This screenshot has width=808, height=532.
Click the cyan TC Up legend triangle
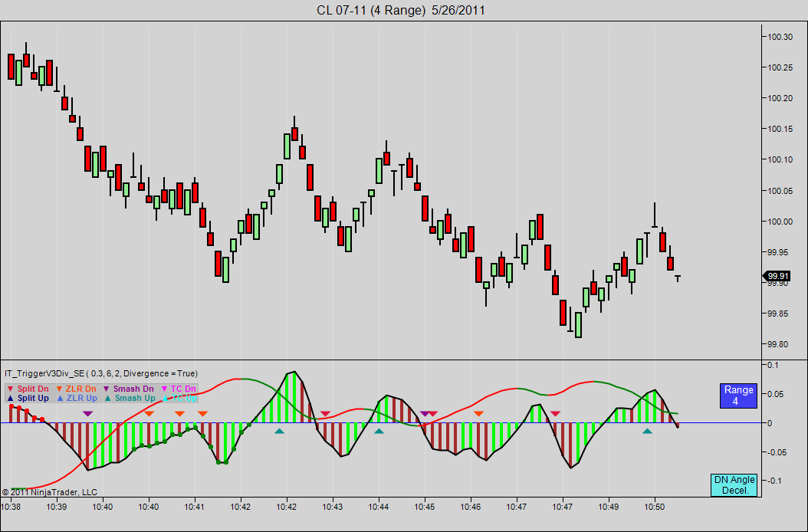pyautogui.click(x=165, y=398)
